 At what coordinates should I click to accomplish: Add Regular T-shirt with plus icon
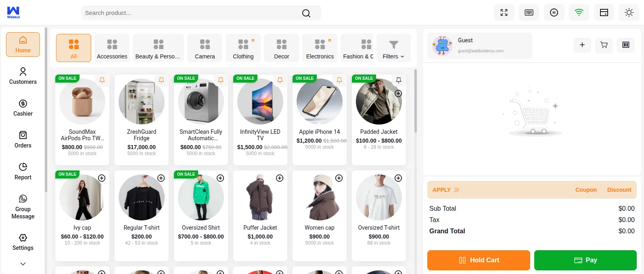click(161, 178)
